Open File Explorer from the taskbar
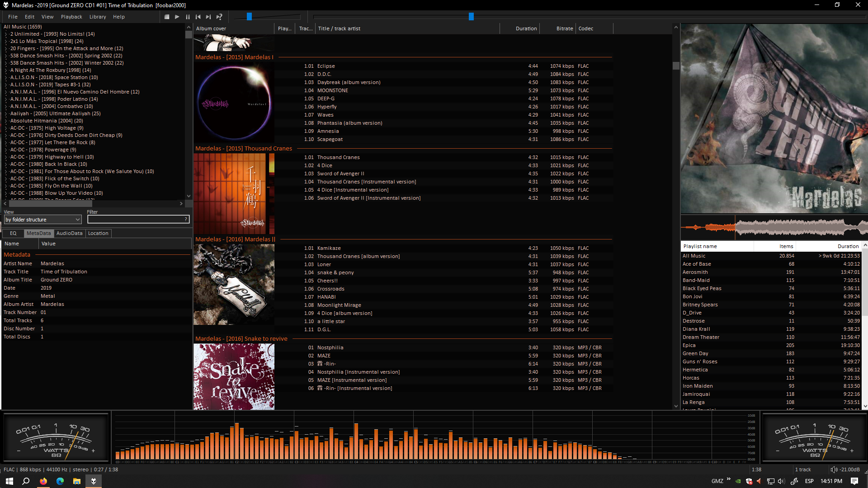 click(x=77, y=481)
